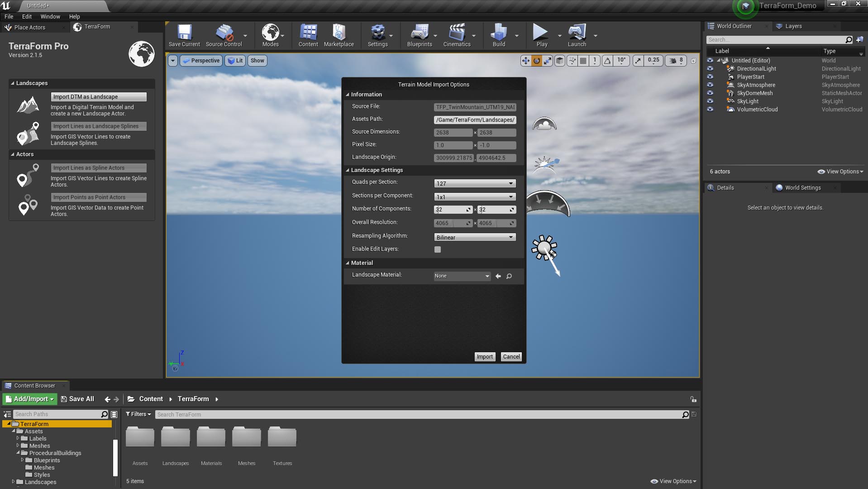This screenshot has height=489, width=868.
Task: Hide SkyDomeMesh actor in outliner
Action: [710, 93]
